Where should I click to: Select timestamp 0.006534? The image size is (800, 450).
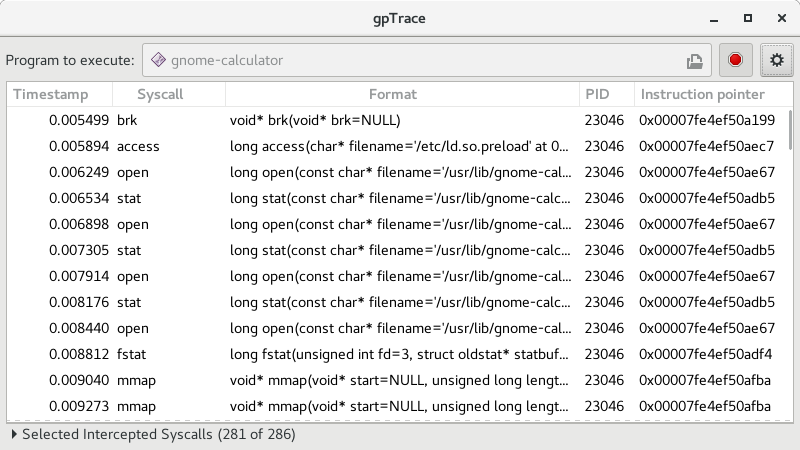coord(79,198)
